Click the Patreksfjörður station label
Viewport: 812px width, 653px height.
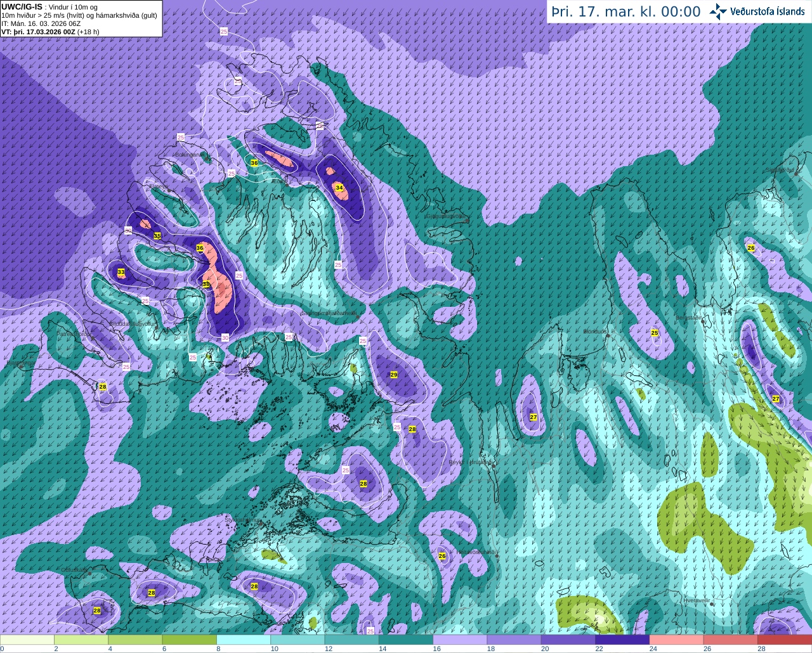[x=73, y=333]
